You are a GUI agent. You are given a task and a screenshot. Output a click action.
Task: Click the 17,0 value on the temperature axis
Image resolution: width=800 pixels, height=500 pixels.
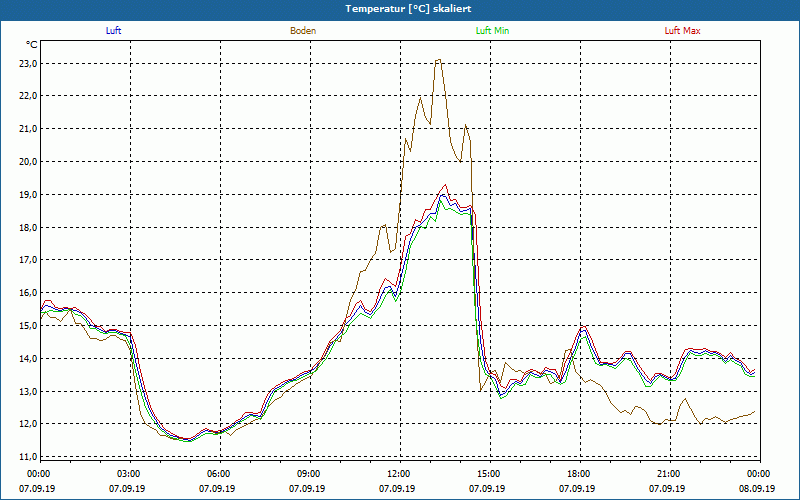coord(28,260)
